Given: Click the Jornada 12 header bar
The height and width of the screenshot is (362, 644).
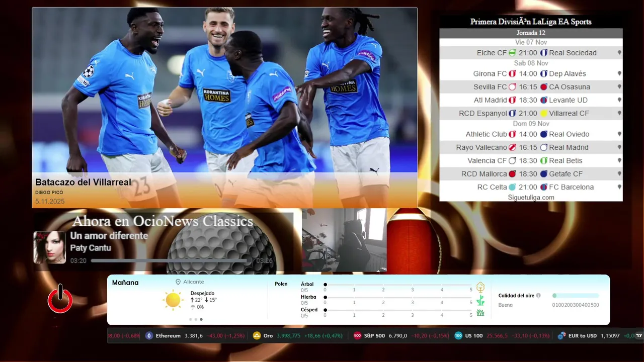Looking at the screenshot, I should pos(531,33).
